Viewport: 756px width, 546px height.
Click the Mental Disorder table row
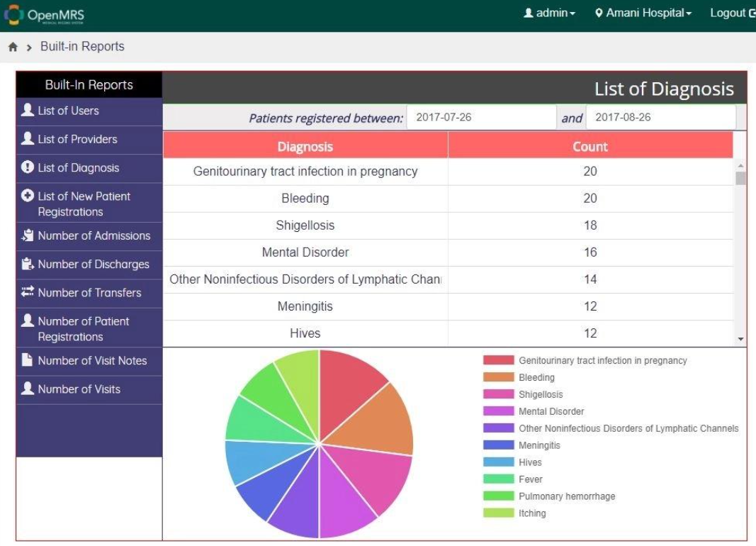coord(448,252)
